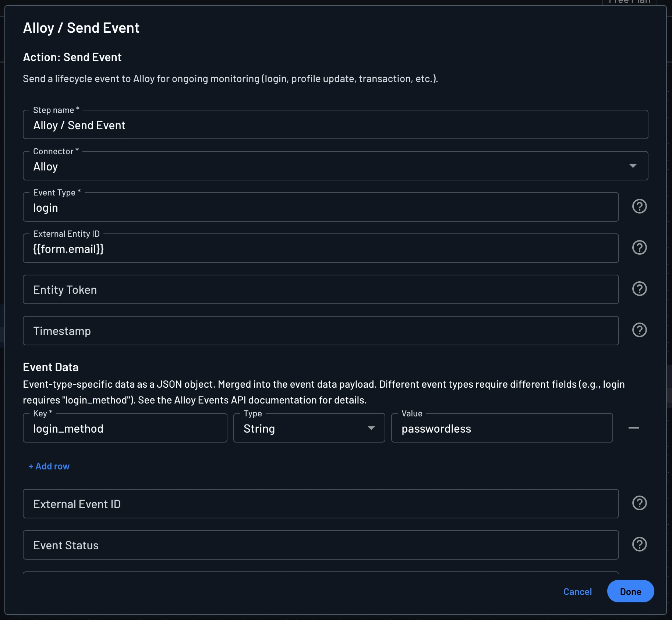This screenshot has width=672, height=620.
Task: Focus the External Event ID input field
Action: pos(321,504)
